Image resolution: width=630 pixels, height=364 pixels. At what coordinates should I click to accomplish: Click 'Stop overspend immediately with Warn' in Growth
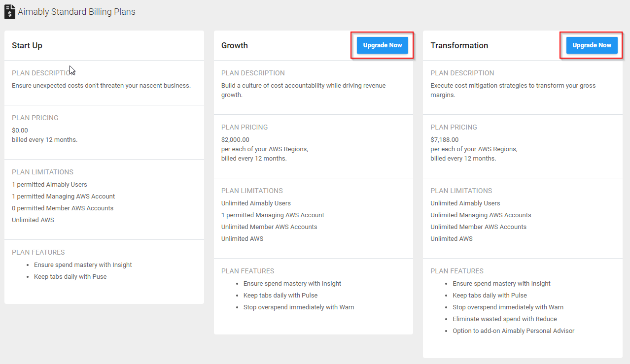point(299,307)
